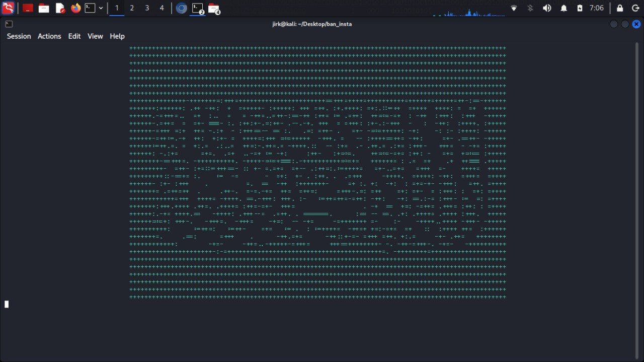The height and width of the screenshot is (362, 644).
Task: Open the file manager launcher
Action: [44, 8]
